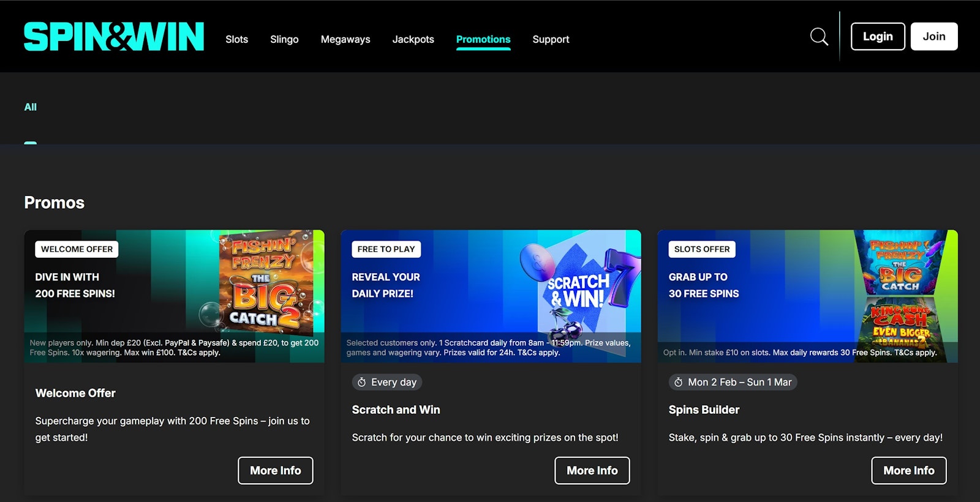This screenshot has height=502, width=980.
Task: Select the All filter tab
Action: click(x=30, y=107)
